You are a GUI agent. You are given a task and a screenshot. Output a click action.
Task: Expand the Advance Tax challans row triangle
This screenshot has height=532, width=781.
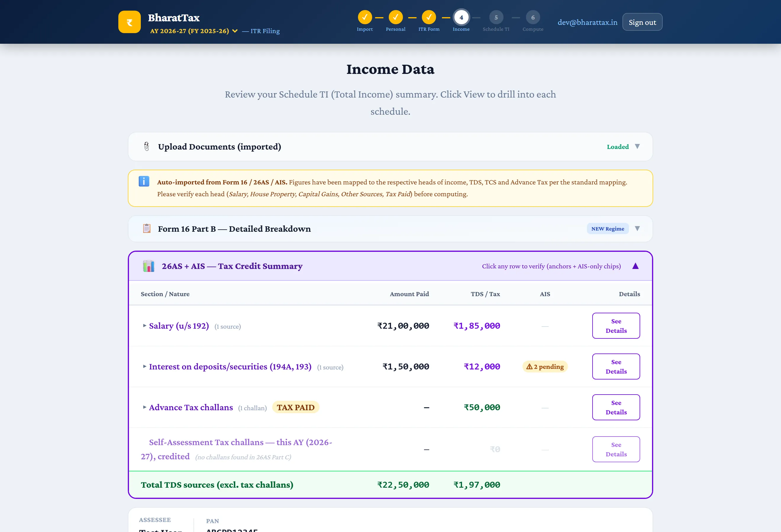(x=144, y=407)
